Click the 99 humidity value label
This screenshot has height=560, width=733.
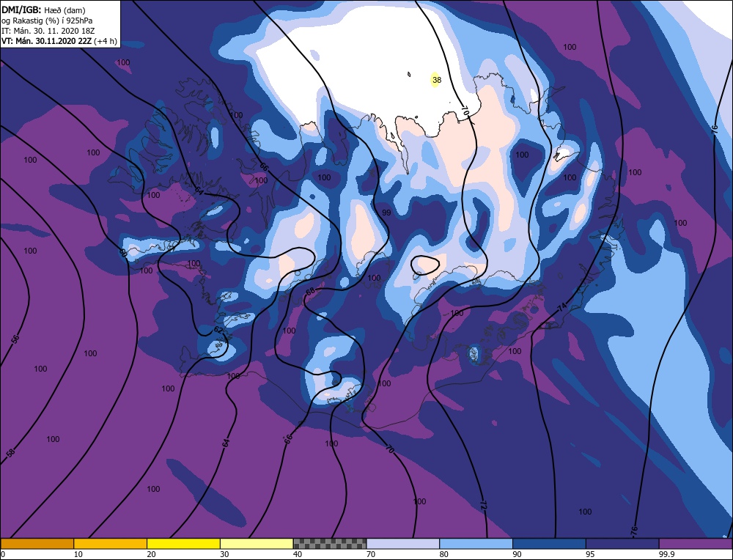click(386, 213)
